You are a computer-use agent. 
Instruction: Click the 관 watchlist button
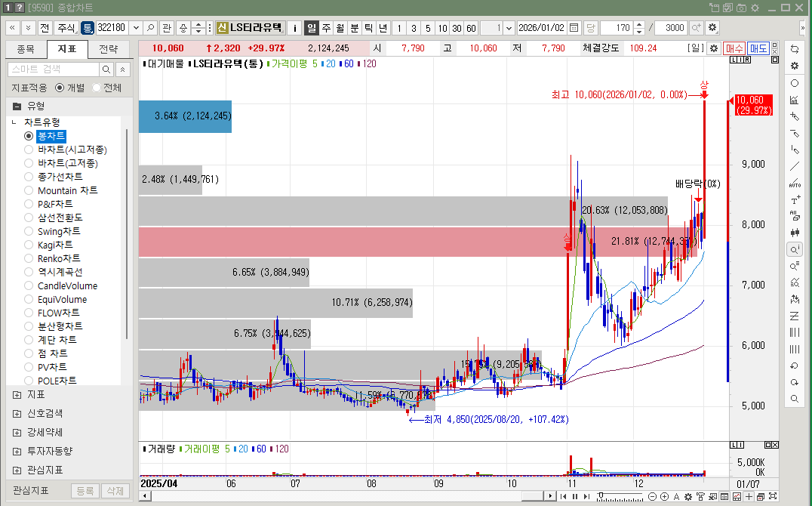167,27
